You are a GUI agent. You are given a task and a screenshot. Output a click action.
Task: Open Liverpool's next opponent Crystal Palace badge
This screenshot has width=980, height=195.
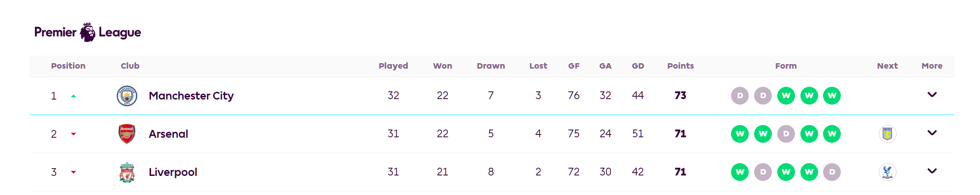pos(887,172)
